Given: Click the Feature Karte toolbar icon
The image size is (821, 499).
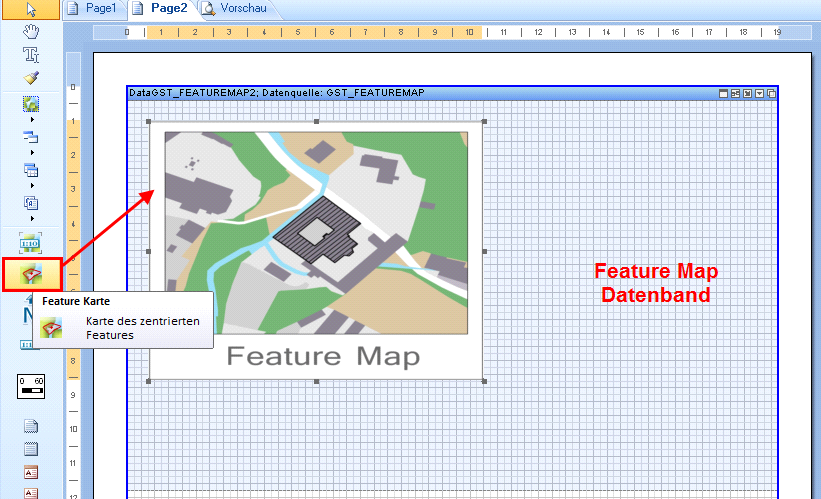Looking at the screenshot, I should click(x=31, y=274).
